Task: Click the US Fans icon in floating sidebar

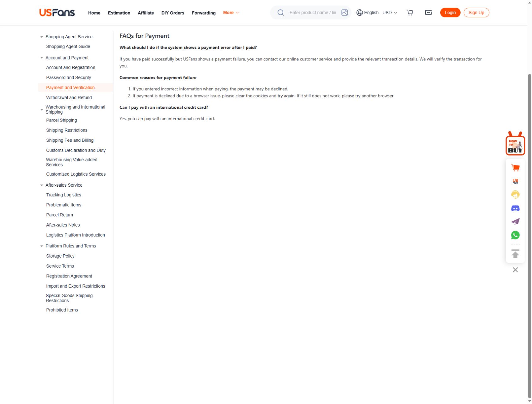Action: (515, 181)
